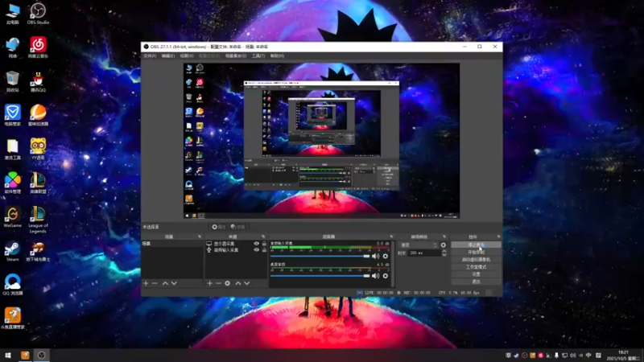644x362 pixels.
Task: Open the Scene Collection (场景集合) menu
Action: (x=236, y=56)
